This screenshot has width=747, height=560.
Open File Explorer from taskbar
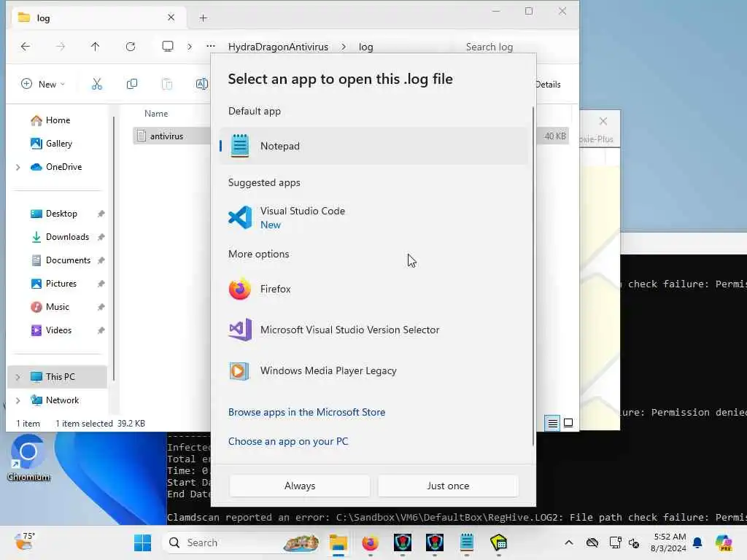point(338,542)
